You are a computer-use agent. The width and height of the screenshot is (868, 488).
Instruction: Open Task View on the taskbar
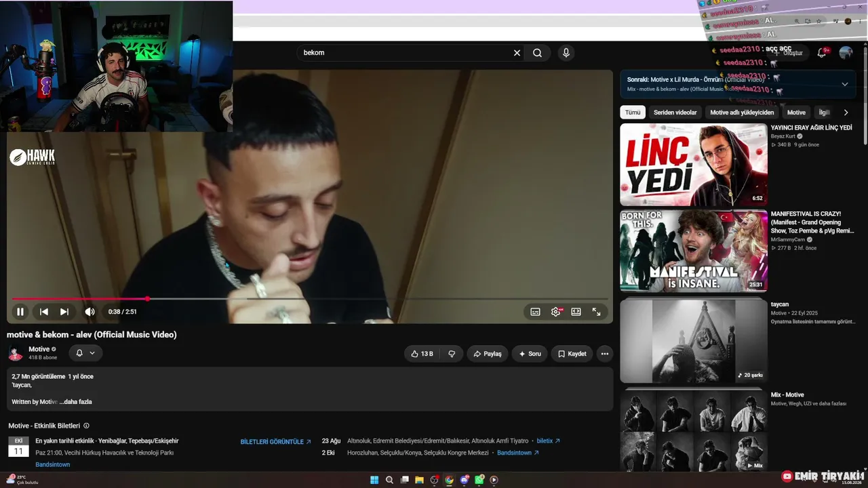click(405, 480)
